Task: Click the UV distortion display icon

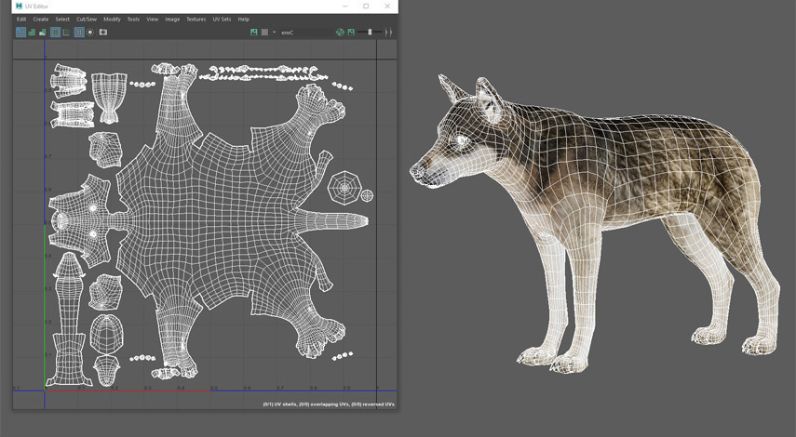Action: coord(43,32)
